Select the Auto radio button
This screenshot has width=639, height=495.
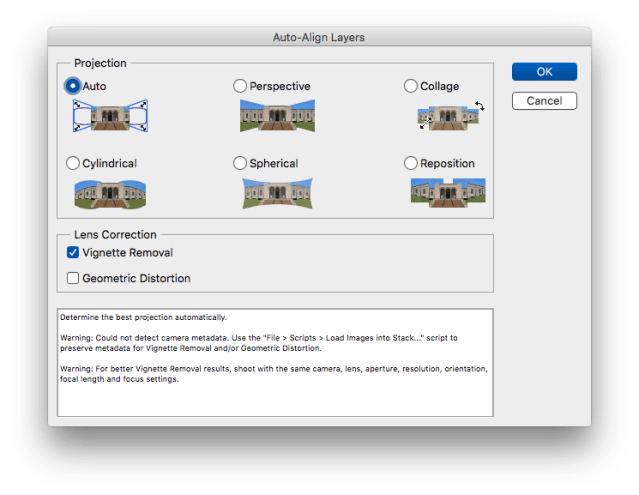click(73, 86)
